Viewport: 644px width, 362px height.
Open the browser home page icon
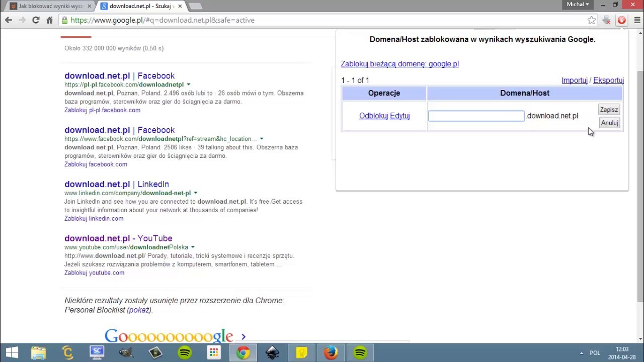[x=49, y=20]
